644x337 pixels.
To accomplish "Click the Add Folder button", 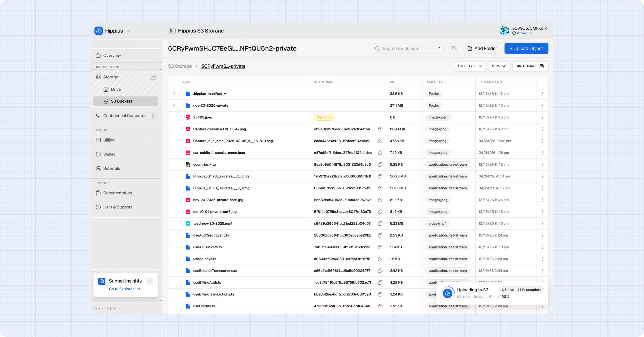I will tap(482, 48).
